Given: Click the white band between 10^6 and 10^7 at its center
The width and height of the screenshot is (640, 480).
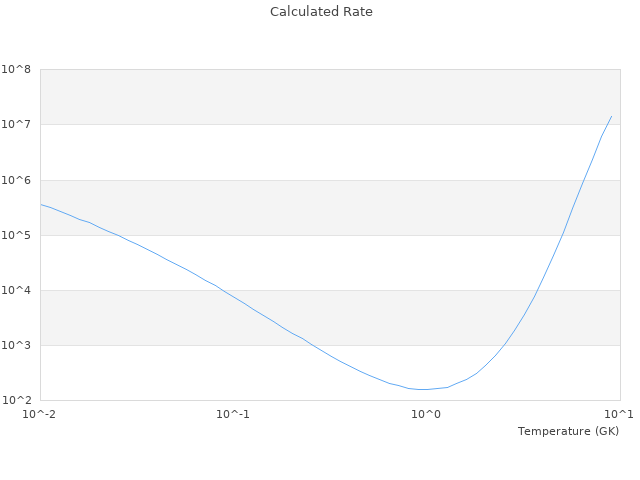Looking at the screenshot, I should pos(329,152).
